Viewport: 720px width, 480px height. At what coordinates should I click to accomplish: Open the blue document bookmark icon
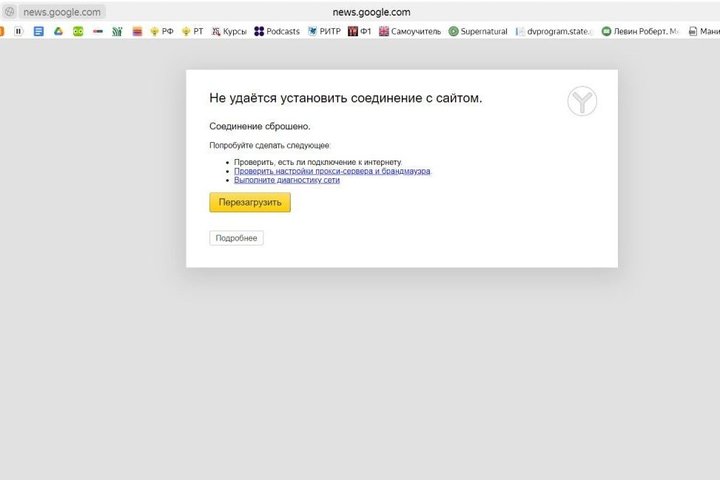point(38,31)
